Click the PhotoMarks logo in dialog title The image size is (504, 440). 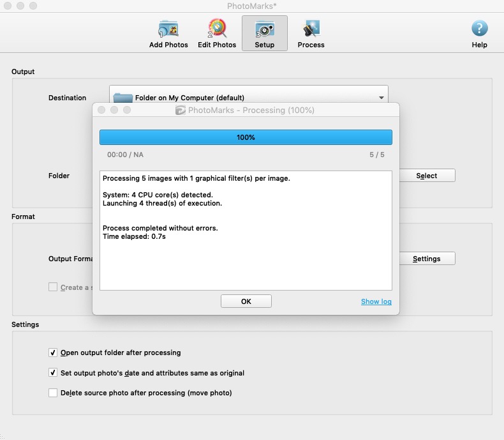pos(181,110)
